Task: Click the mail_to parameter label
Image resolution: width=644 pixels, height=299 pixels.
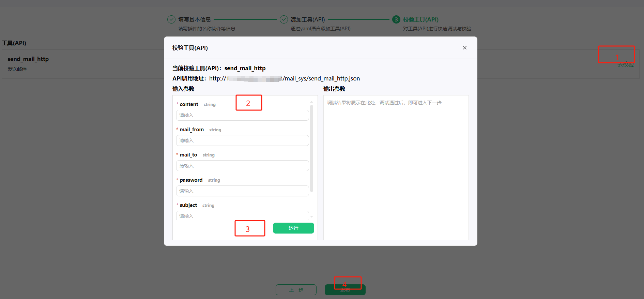Action: 188,155
